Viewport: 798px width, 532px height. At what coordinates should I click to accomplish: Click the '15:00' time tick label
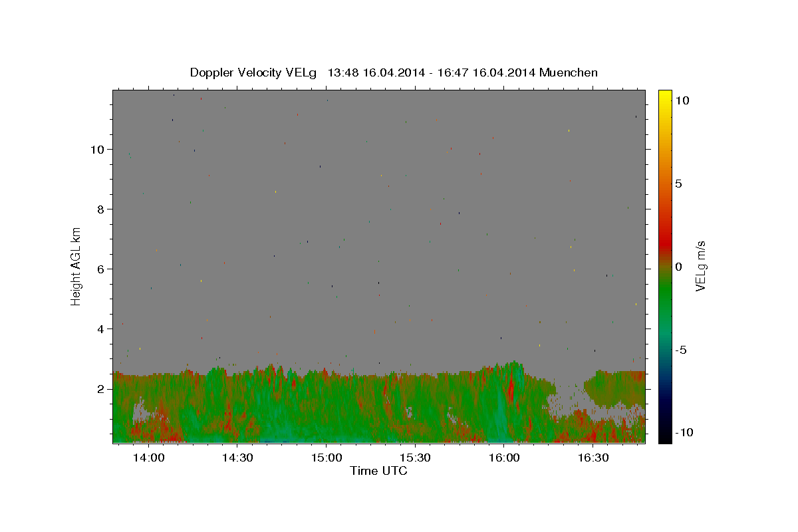pyautogui.click(x=326, y=458)
